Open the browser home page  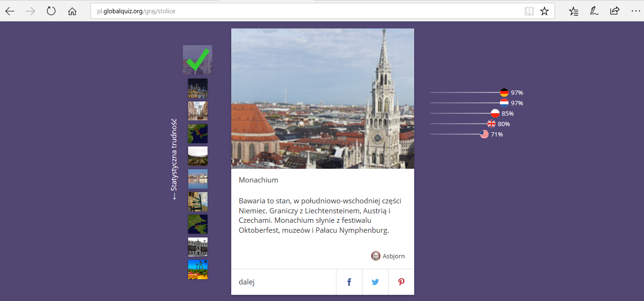tap(72, 11)
